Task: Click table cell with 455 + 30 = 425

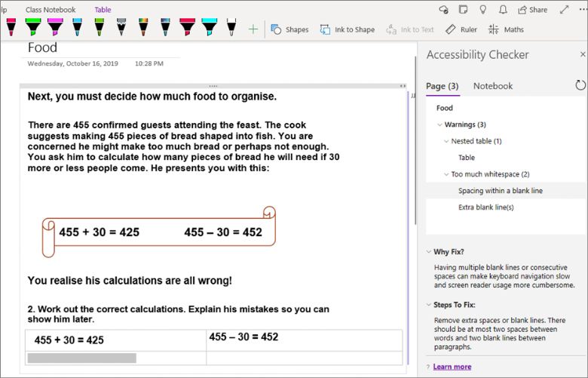Action: (x=116, y=340)
